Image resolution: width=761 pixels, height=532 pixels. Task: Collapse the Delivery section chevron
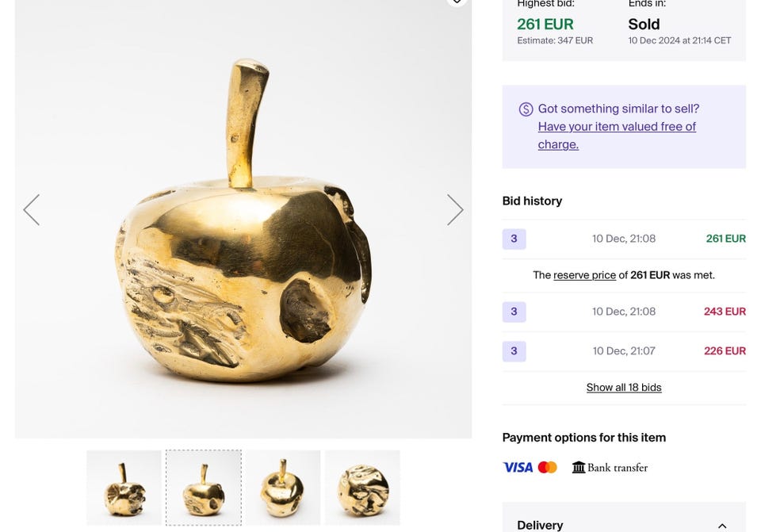tap(722, 526)
